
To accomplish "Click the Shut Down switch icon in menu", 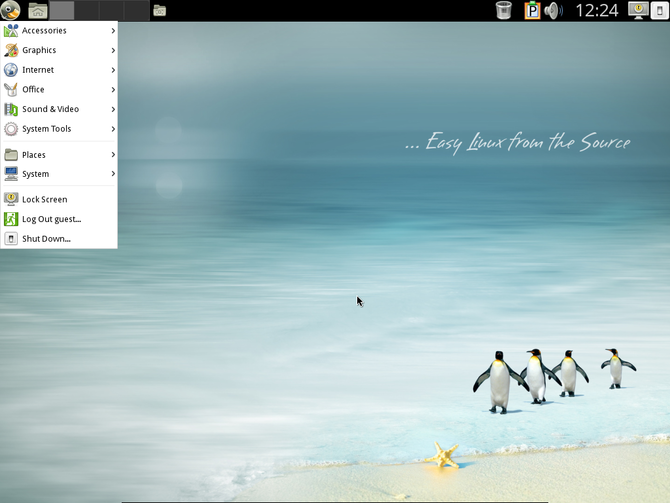I will [x=11, y=239].
